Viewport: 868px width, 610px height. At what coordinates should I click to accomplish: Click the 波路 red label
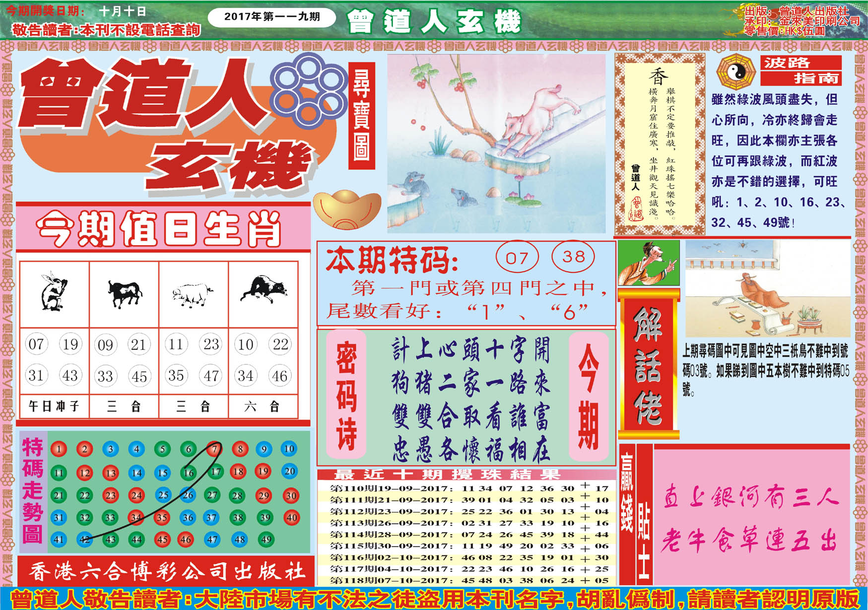pyautogui.click(x=801, y=63)
